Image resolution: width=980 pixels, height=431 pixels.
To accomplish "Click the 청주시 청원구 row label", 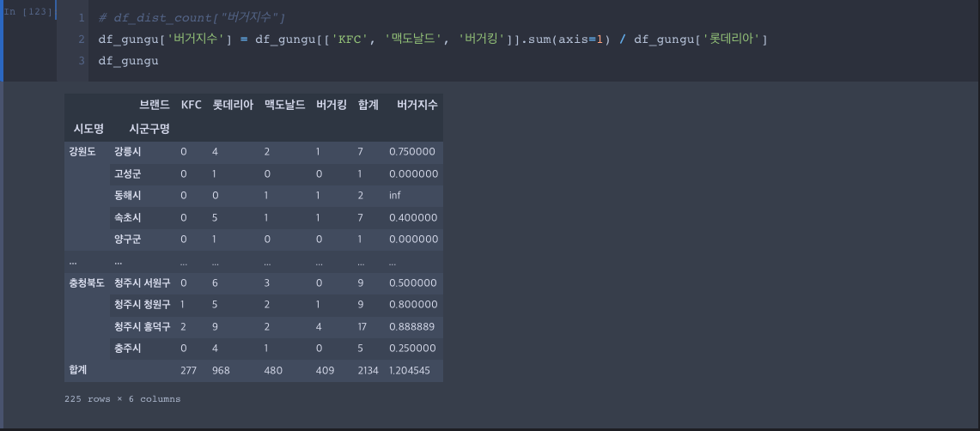I will pyautogui.click(x=142, y=304).
